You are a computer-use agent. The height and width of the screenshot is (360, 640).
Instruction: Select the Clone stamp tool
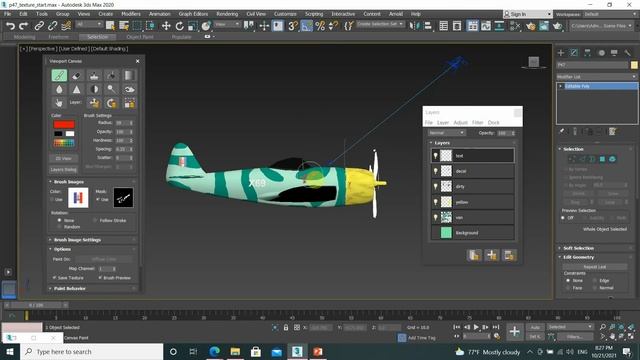tap(94, 76)
